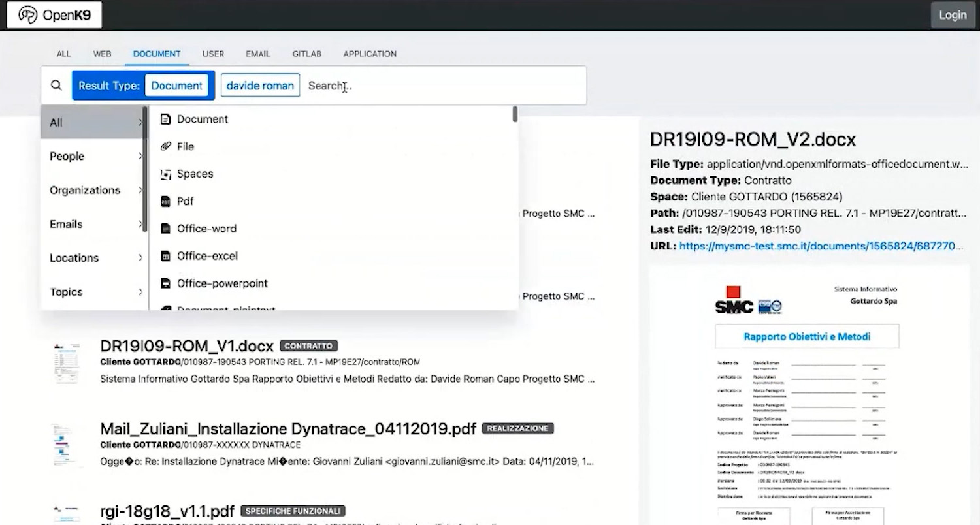Switch to the WEB tab
This screenshot has height=525, width=980.
[102, 54]
